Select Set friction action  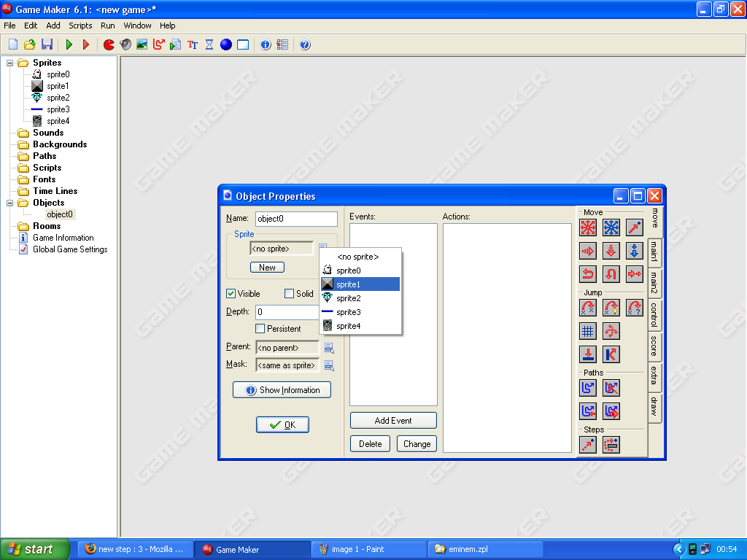point(635,274)
